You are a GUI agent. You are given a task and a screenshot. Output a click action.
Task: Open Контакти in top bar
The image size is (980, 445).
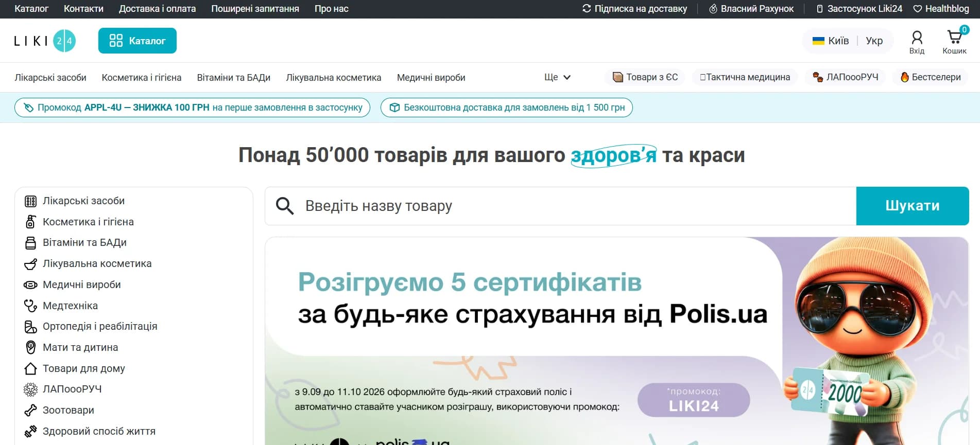pyautogui.click(x=83, y=9)
